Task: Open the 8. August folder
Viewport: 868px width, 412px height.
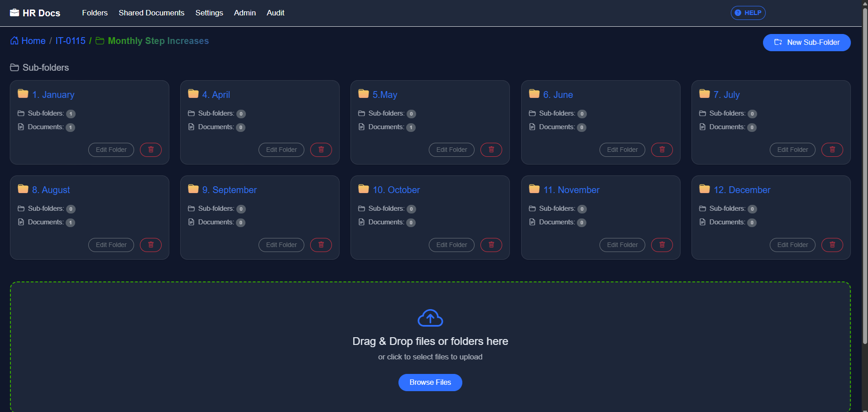Action: click(x=51, y=190)
